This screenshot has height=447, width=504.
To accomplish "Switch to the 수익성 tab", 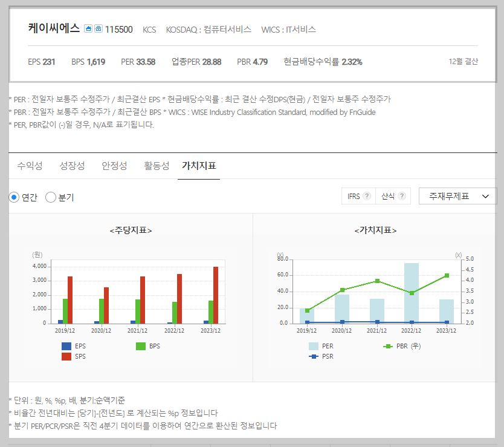I will pos(30,166).
